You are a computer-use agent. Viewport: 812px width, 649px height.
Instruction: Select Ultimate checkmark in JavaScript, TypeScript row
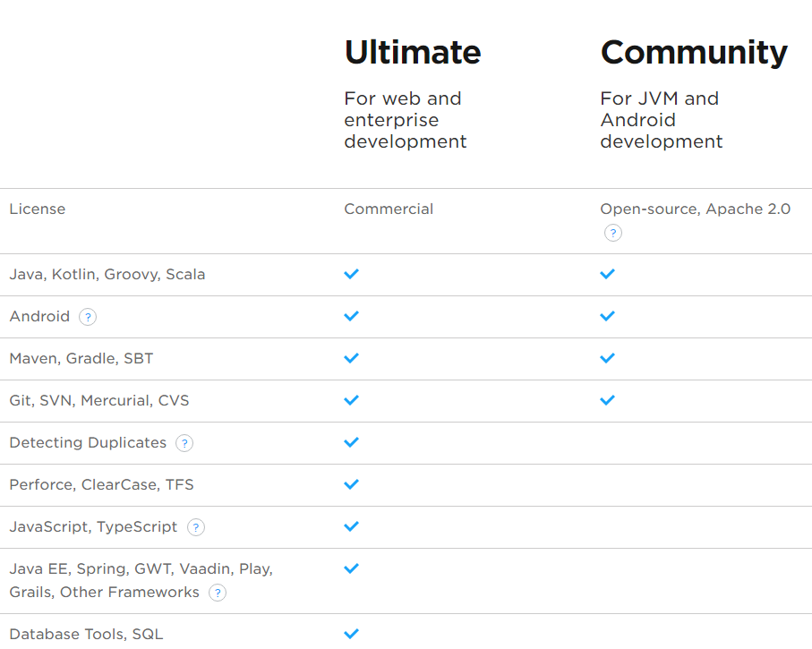(x=351, y=526)
